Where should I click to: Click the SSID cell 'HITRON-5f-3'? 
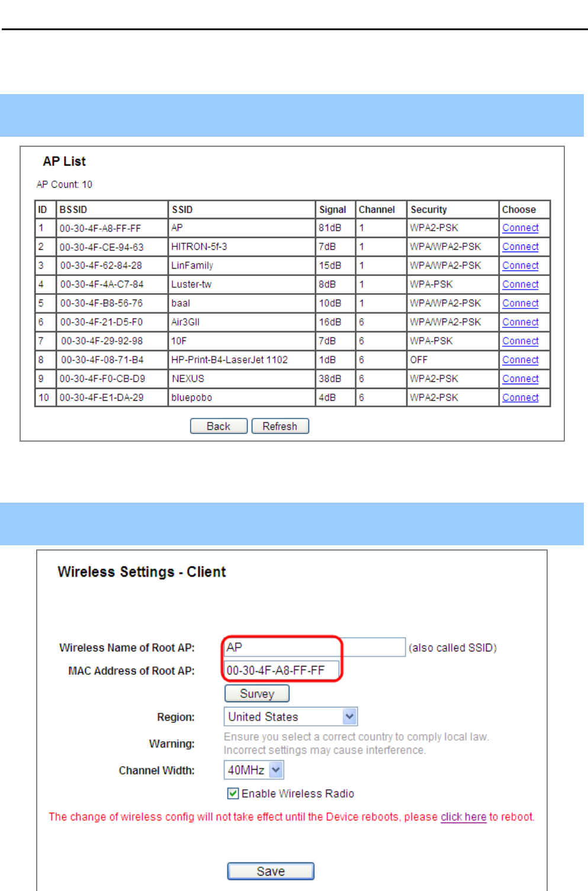coord(242,247)
